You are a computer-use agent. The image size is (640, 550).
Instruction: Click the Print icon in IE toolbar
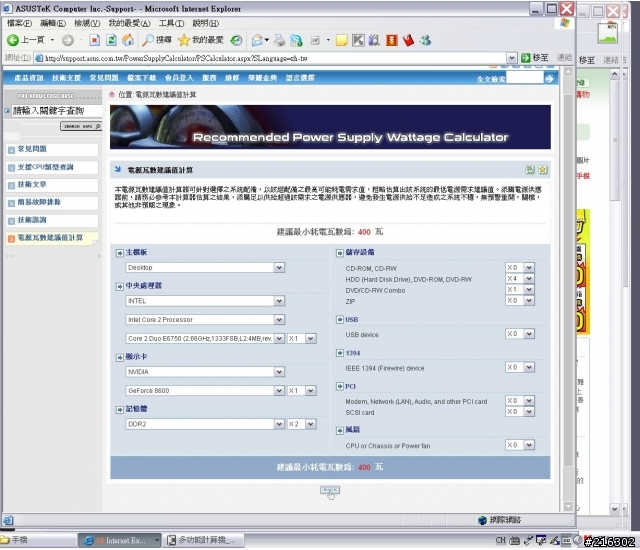[x=280, y=40]
